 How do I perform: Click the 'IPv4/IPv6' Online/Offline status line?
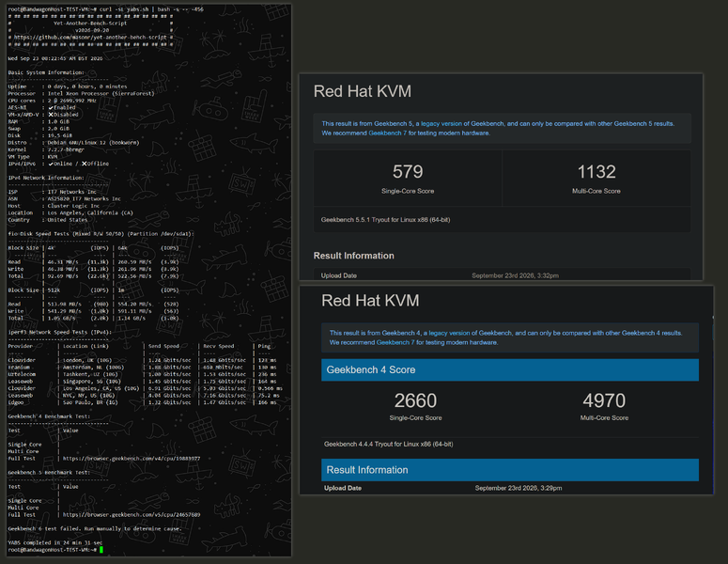click(58, 164)
